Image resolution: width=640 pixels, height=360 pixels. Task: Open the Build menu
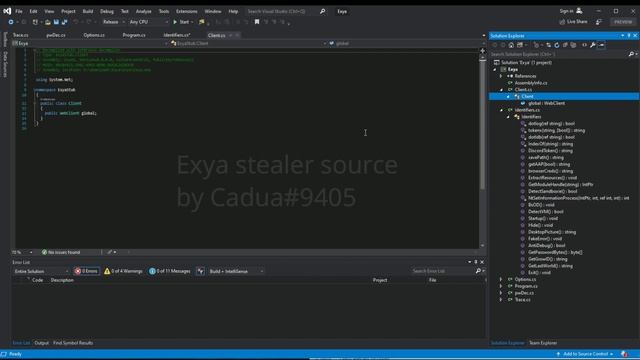[88, 11]
